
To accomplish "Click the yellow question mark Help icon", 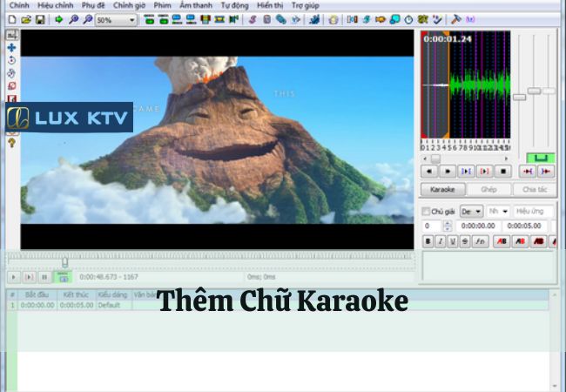I will tap(11, 143).
